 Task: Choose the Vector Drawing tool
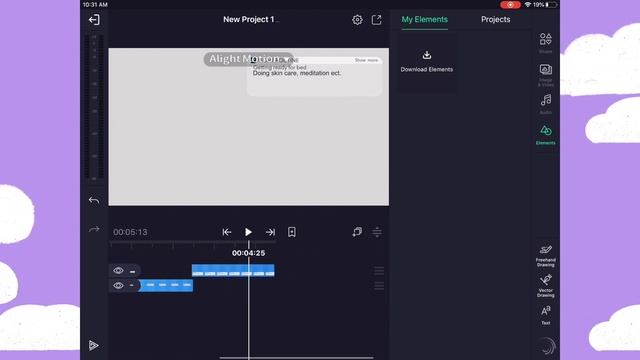point(546,285)
